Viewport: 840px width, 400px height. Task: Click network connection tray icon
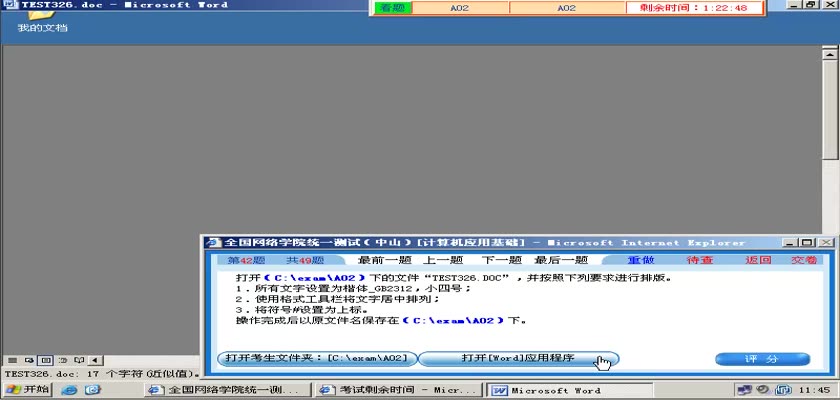pos(744,390)
